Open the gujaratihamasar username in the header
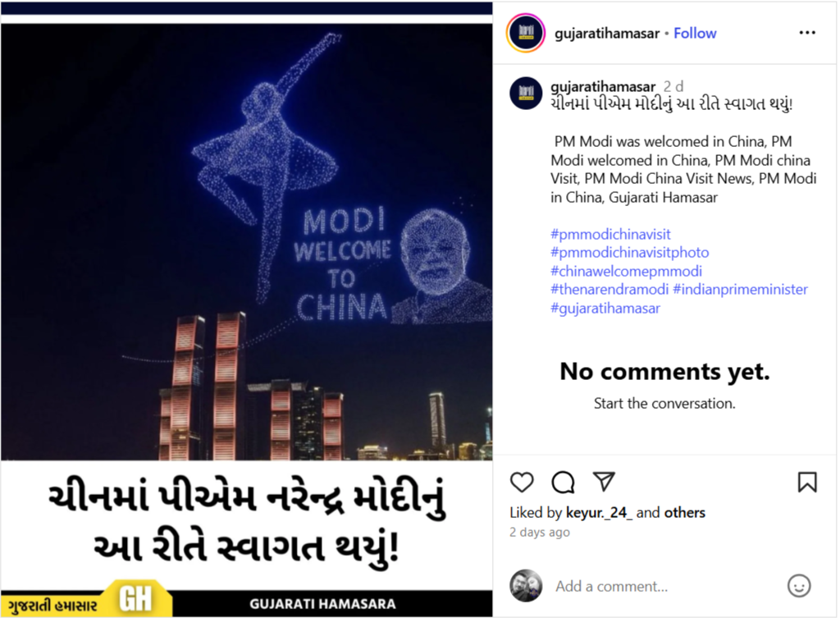The image size is (840, 618). pos(607,33)
